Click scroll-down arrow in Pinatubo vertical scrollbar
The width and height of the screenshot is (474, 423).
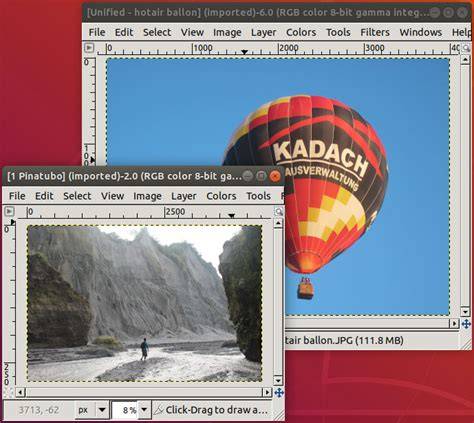278,380
